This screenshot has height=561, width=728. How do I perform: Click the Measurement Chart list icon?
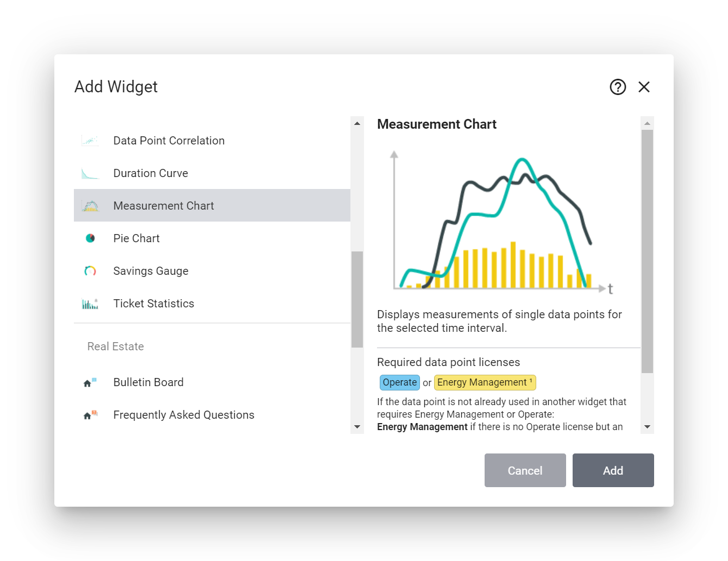click(90, 206)
